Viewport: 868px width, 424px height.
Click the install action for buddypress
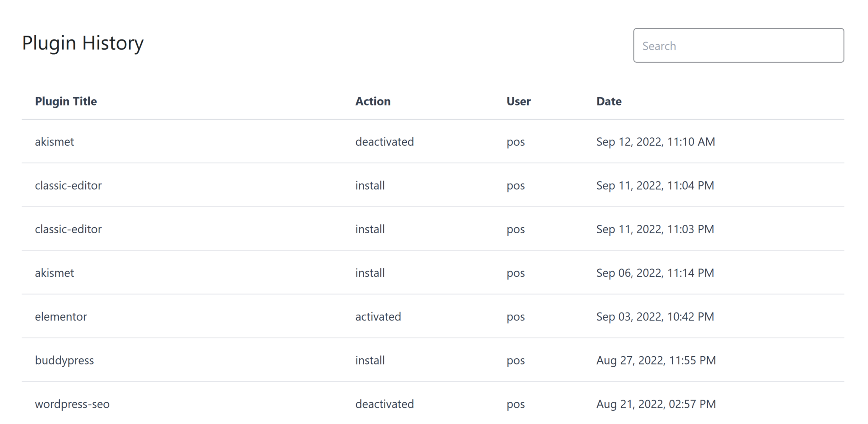(x=370, y=360)
